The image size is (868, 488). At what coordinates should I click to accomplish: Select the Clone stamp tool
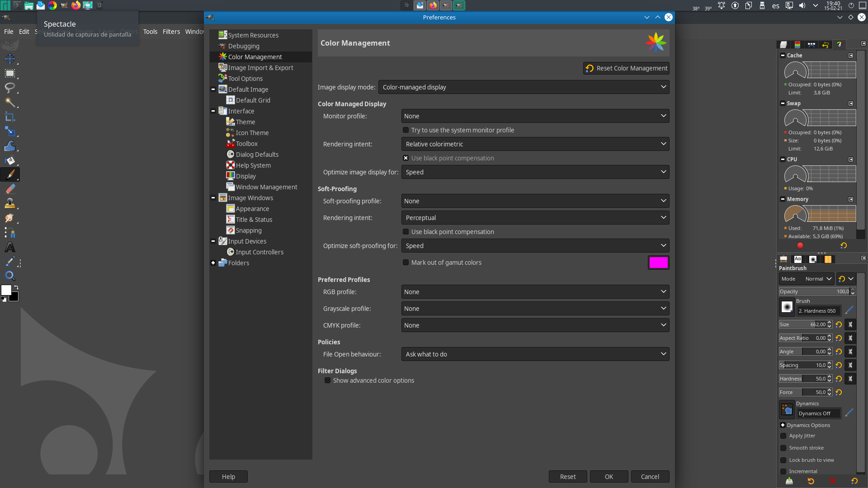tap(10, 203)
